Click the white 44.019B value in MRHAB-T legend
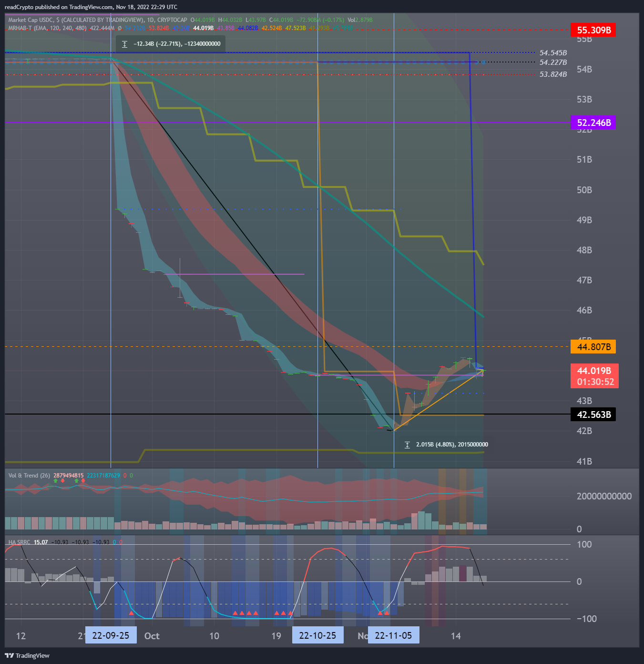Screen dimensions: 644x664 click(203, 28)
